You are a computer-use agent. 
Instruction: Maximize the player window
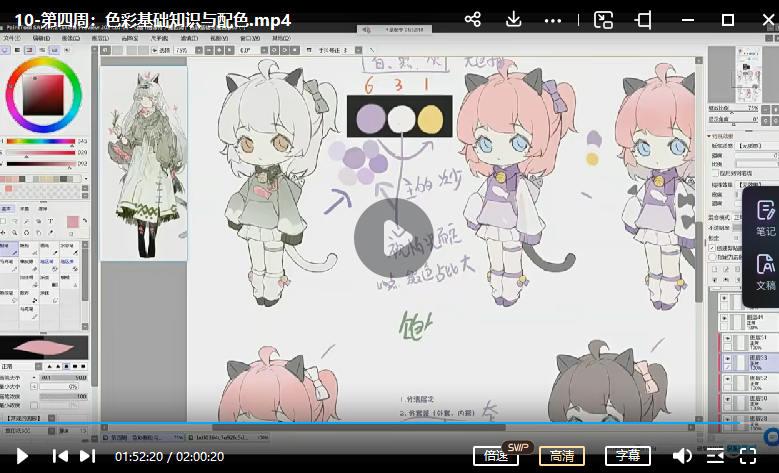pyautogui.click(x=728, y=19)
